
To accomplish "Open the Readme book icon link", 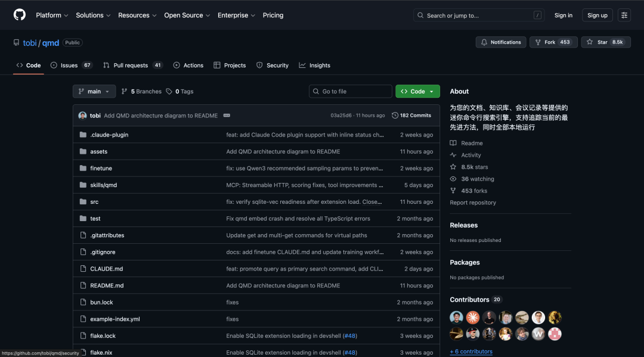I will click(466, 143).
